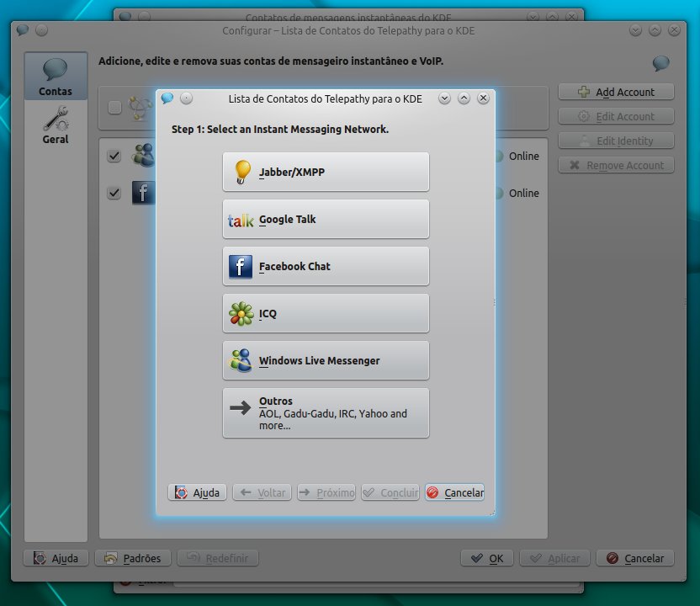
Task: Click the wizard title bar chat bubble icon
Action: point(168,98)
